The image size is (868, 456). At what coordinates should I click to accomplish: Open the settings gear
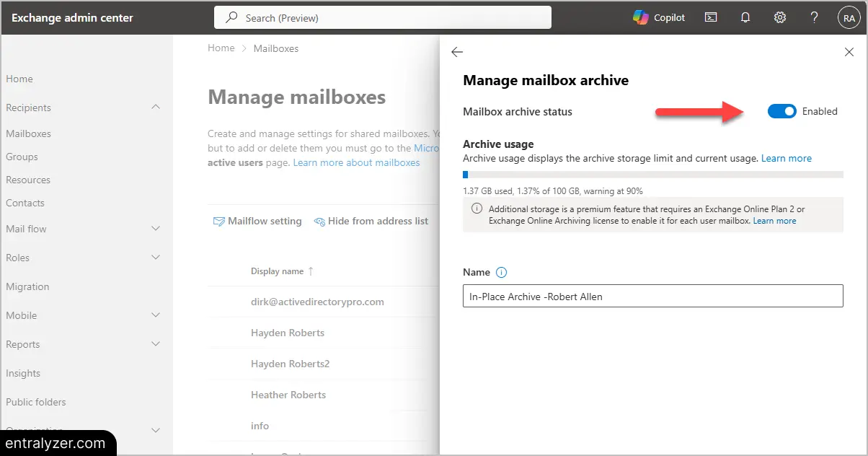tap(780, 17)
